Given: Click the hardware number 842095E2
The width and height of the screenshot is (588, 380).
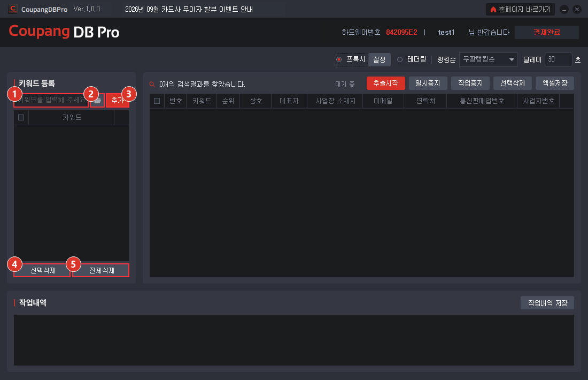Looking at the screenshot, I should [401, 32].
